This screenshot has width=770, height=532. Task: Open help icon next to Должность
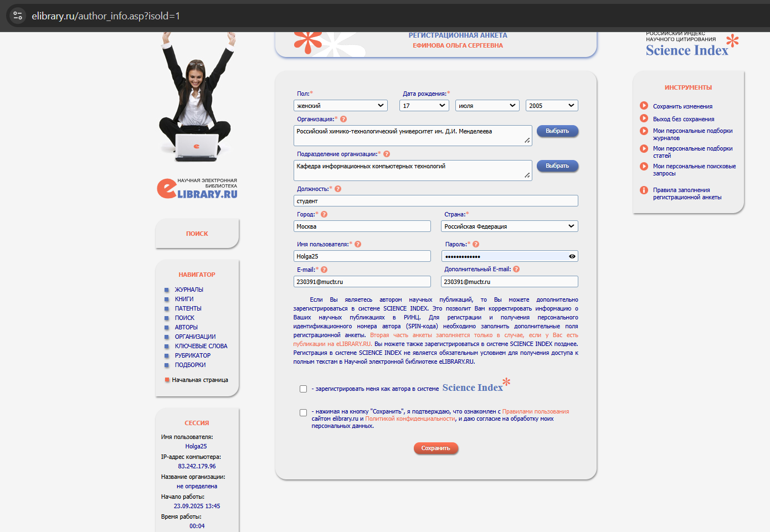338,189
